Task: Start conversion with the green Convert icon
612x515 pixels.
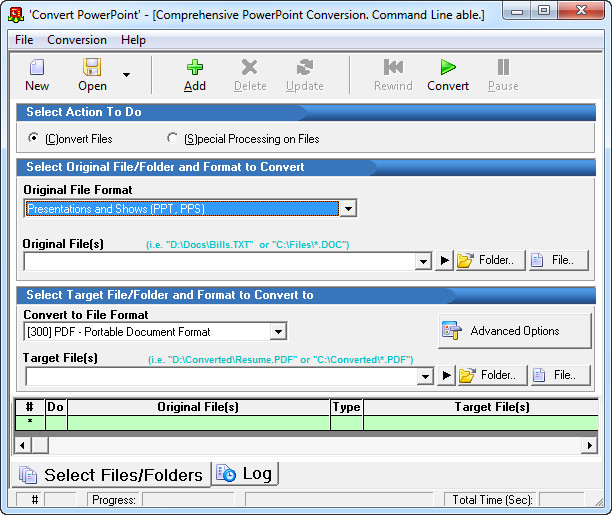Action: pyautogui.click(x=448, y=67)
